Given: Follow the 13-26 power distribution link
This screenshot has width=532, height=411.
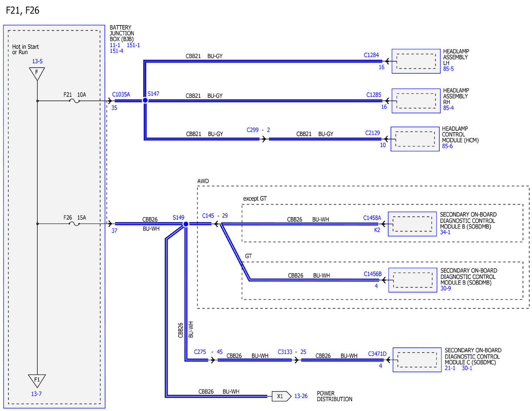Looking at the screenshot, I should pos(301,396).
